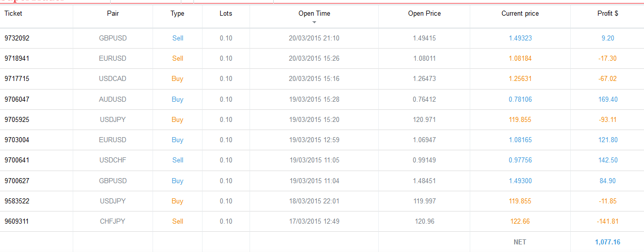Click the CHFJPY pair cell
The image size is (644, 252).
(113, 222)
